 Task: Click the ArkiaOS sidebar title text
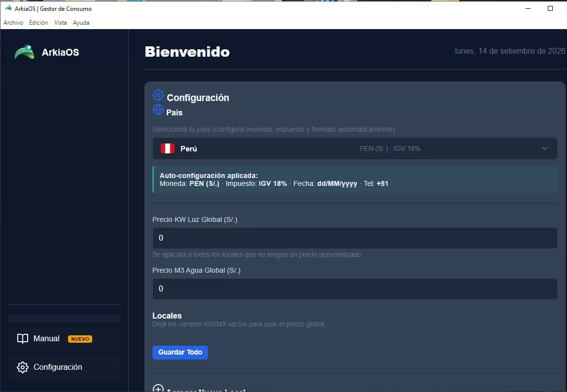[60, 52]
